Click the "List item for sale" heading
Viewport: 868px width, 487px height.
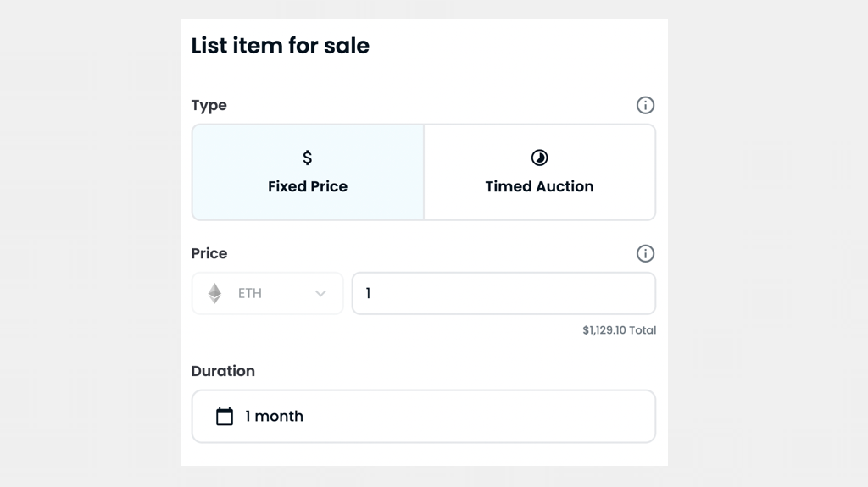coord(280,46)
